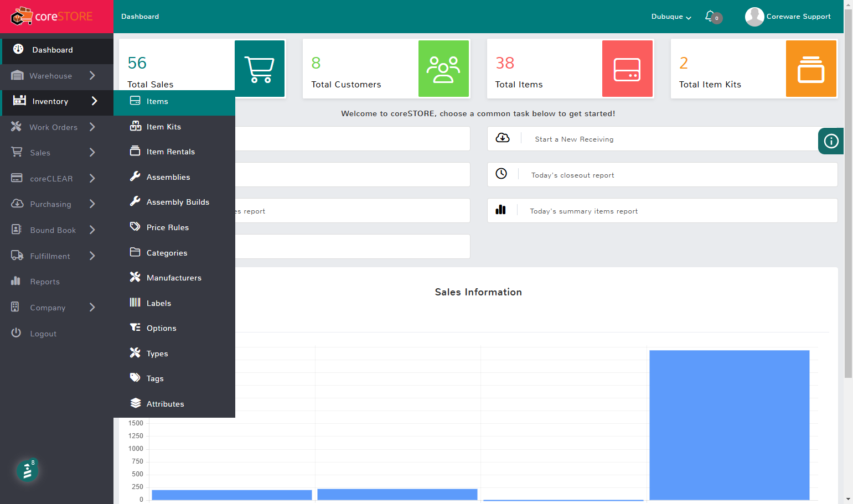Open Assemblies submenu entry
Viewport: 853px width, 504px height.
tap(174, 177)
